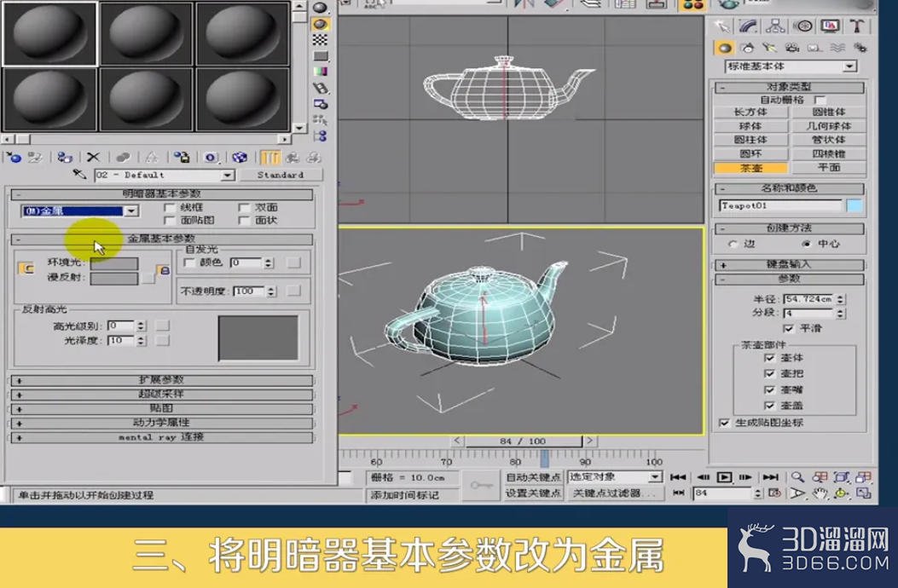This screenshot has width=898, height=588.
Task: Click the Sample Type sphere icon in material editor
Action: (320, 8)
